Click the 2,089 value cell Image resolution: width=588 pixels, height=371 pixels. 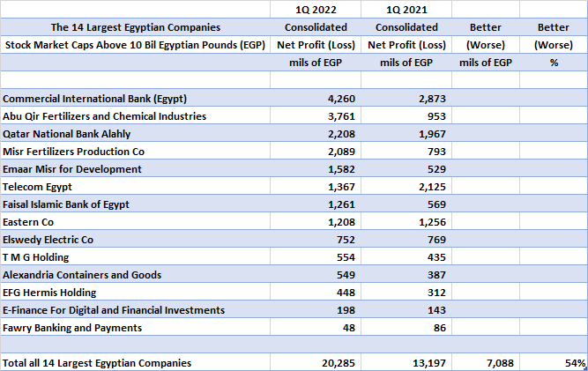(316, 151)
